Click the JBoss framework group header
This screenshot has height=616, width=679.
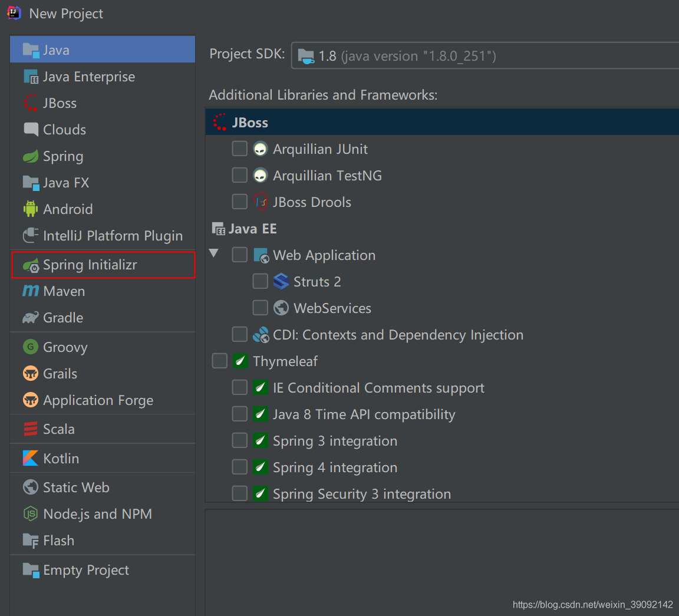[250, 122]
